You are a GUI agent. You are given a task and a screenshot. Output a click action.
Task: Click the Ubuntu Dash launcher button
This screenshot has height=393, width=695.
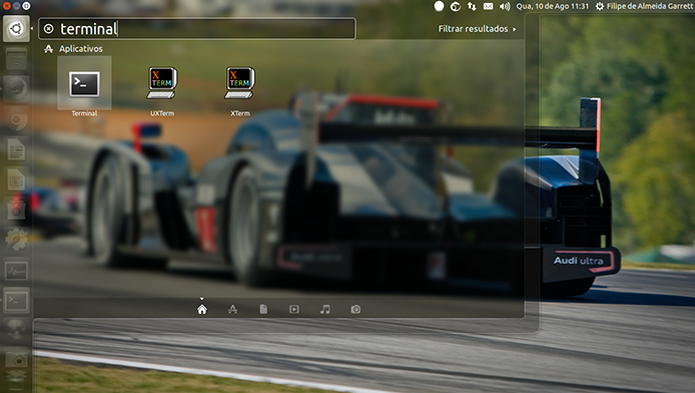click(16, 29)
